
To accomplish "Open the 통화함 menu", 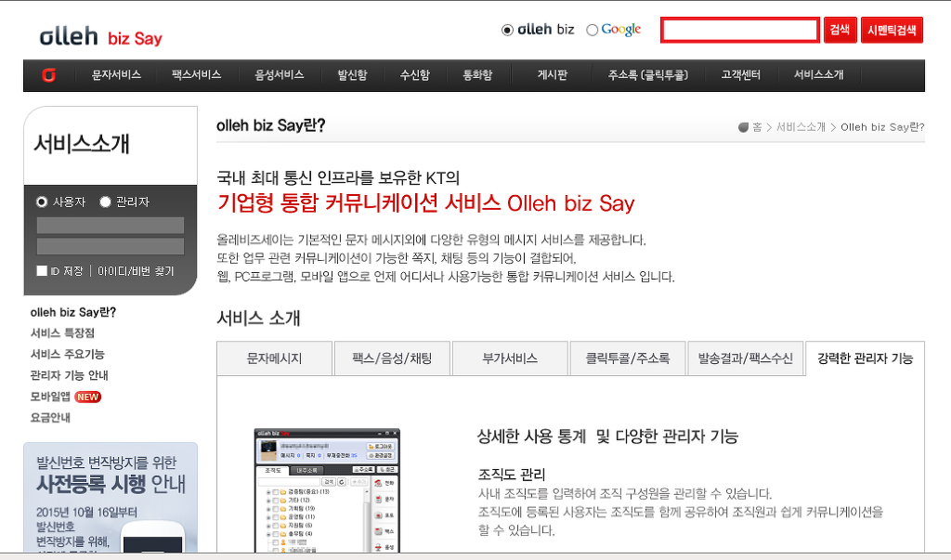I will coord(477,74).
